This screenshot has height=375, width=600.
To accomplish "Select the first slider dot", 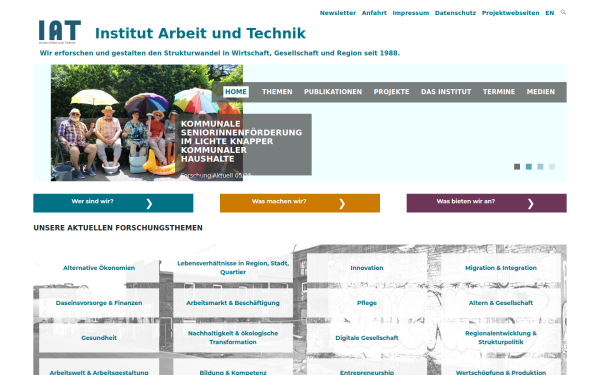I will (x=517, y=166).
